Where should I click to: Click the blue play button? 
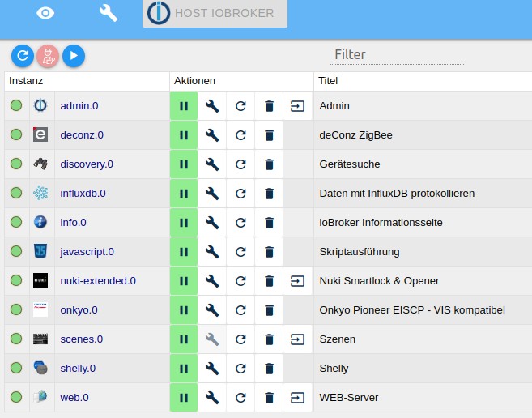tap(74, 55)
